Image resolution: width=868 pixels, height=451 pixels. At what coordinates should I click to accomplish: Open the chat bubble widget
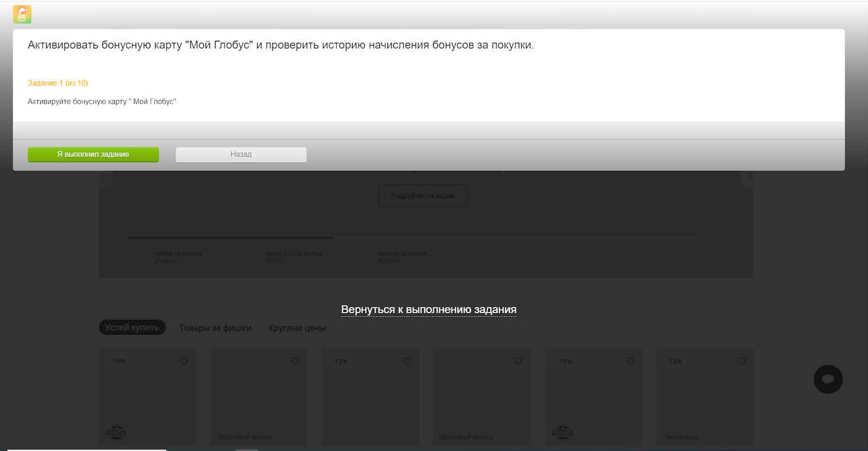point(828,379)
